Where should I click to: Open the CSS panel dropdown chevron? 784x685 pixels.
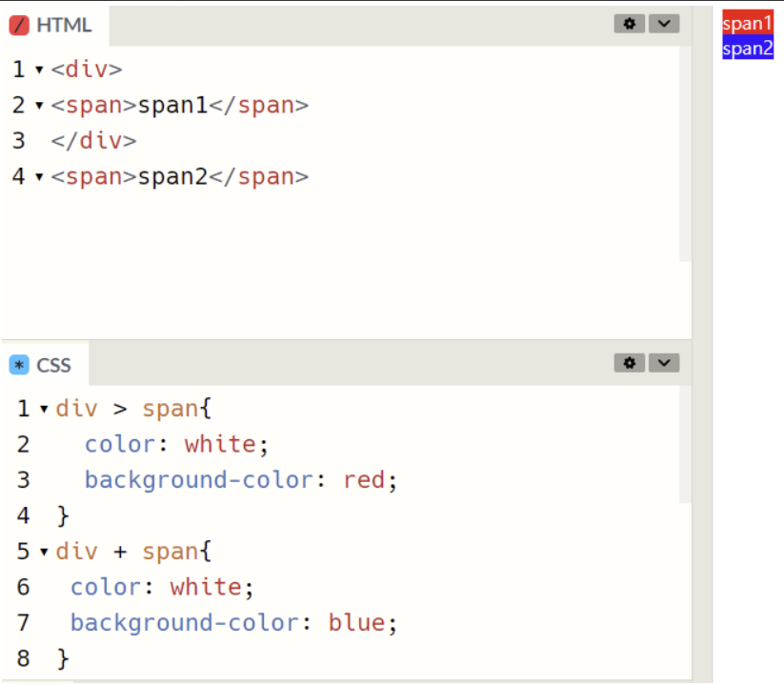(x=664, y=363)
